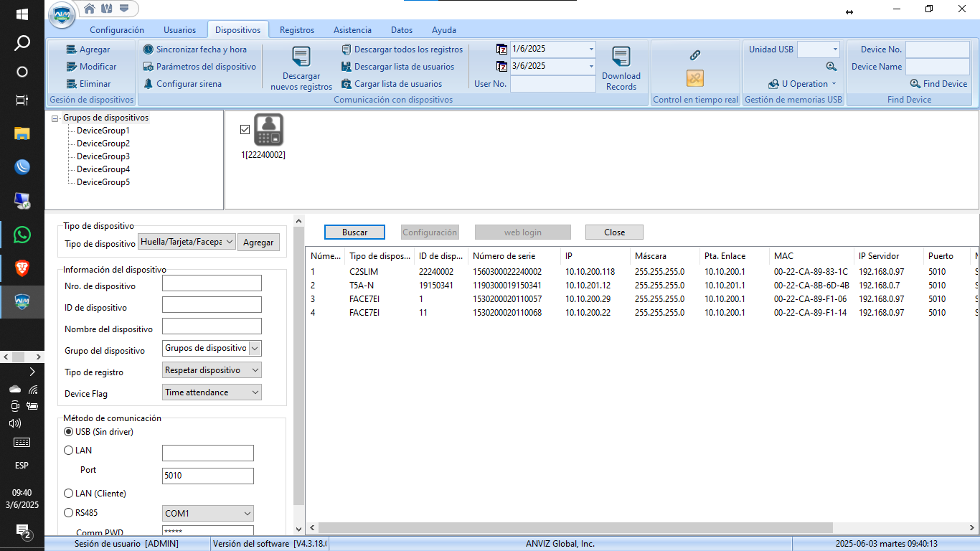This screenshot has height=551, width=980.
Task: Click the Close button in search panel
Action: click(614, 232)
